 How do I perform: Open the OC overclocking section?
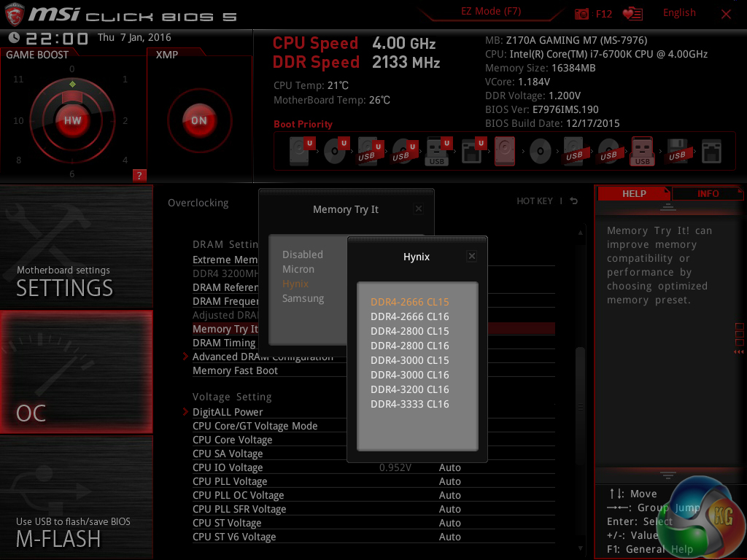76,373
